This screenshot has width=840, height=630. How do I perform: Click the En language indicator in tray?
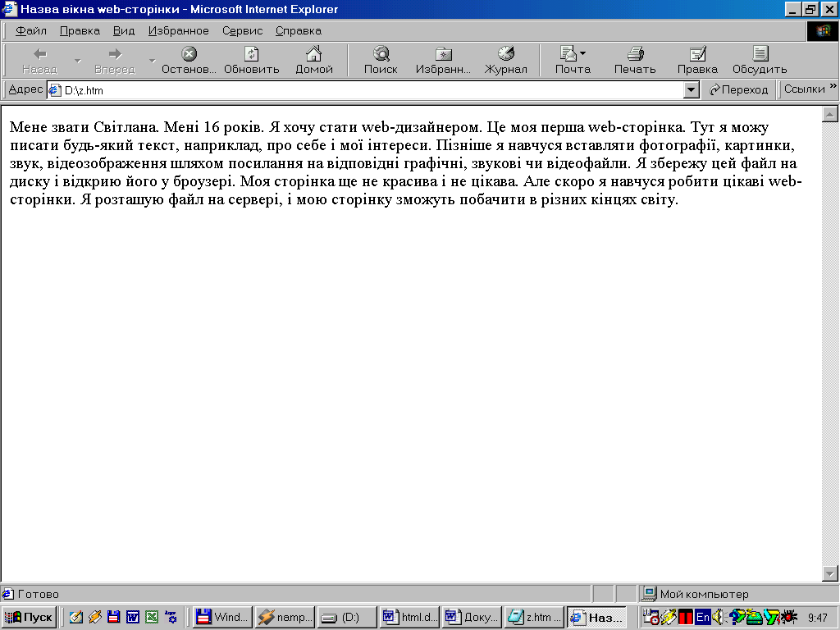pyautogui.click(x=702, y=617)
